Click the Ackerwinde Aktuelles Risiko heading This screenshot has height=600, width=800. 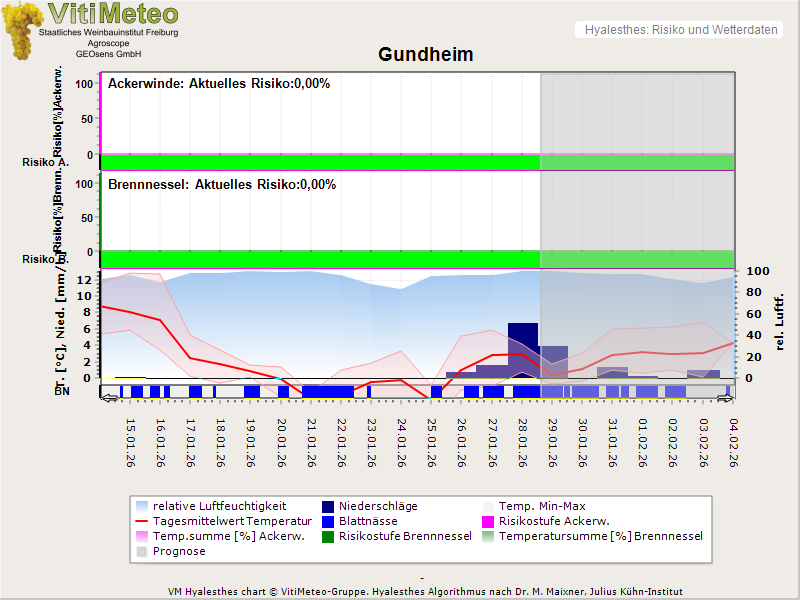[219, 84]
